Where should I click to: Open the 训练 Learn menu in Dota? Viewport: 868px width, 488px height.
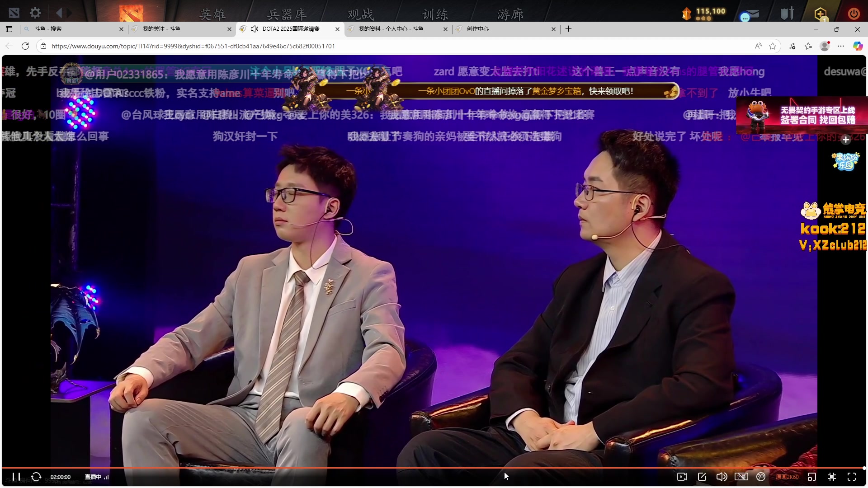click(435, 14)
